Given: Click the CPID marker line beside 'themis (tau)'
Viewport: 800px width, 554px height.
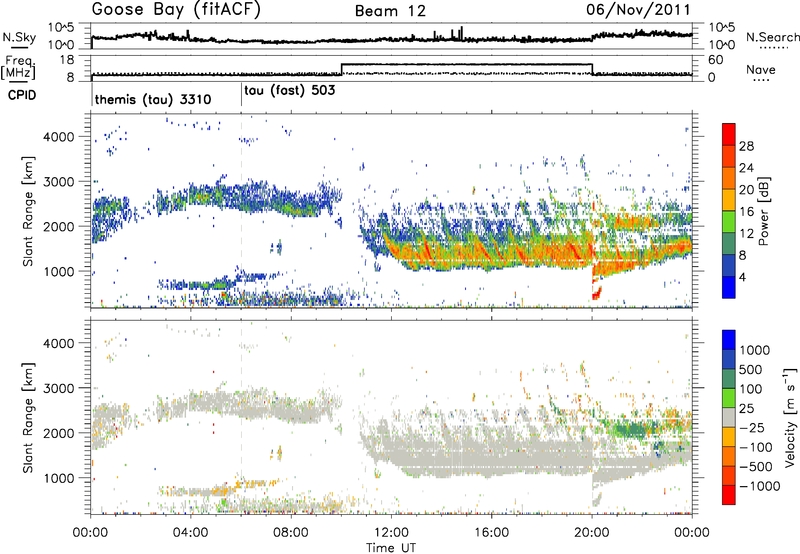Looking at the screenshot, I should [x=92, y=95].
